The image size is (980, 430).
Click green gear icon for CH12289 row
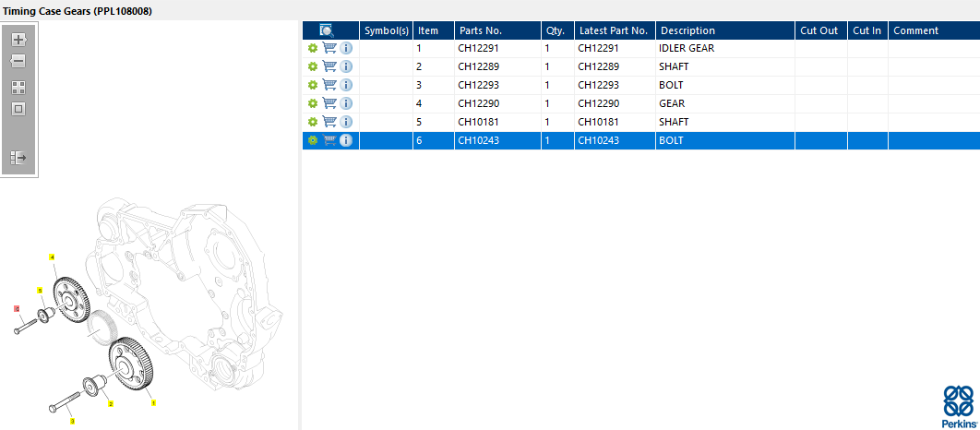point(313,66)
